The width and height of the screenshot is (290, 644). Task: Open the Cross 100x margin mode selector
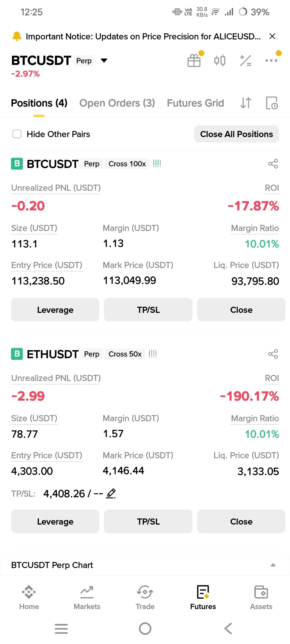click(127, 164)
